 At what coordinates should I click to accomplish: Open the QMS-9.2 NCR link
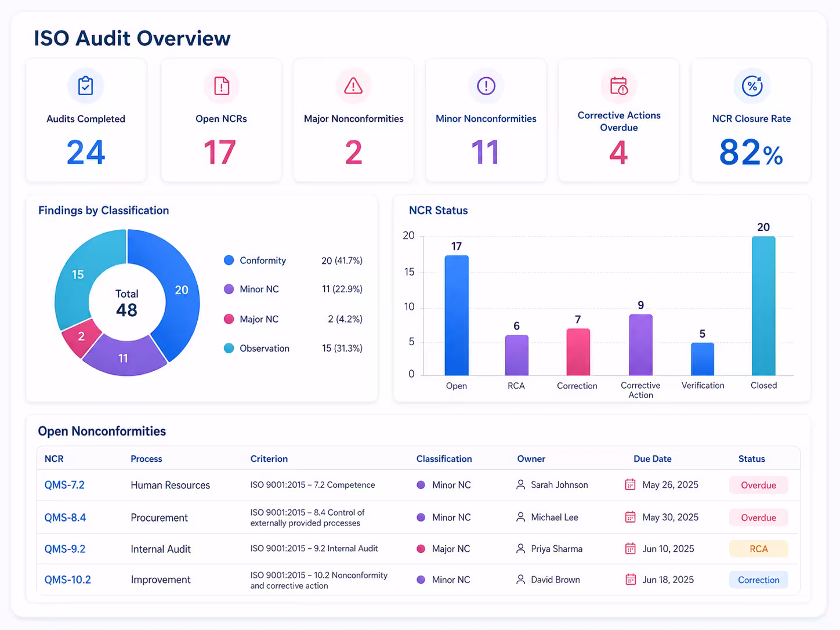coord(65,549)
